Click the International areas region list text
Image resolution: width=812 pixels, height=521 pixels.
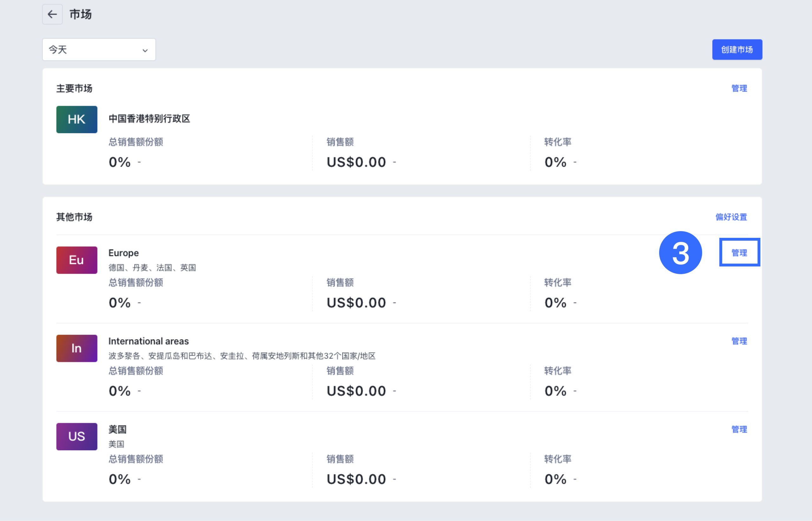click(x=242, y=356)
